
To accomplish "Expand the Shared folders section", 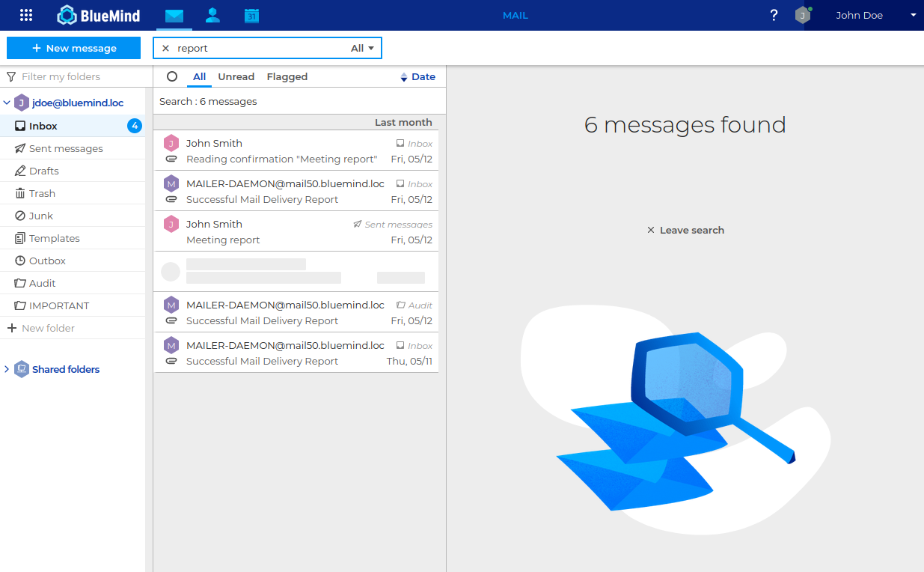I will tap(7, 369).
